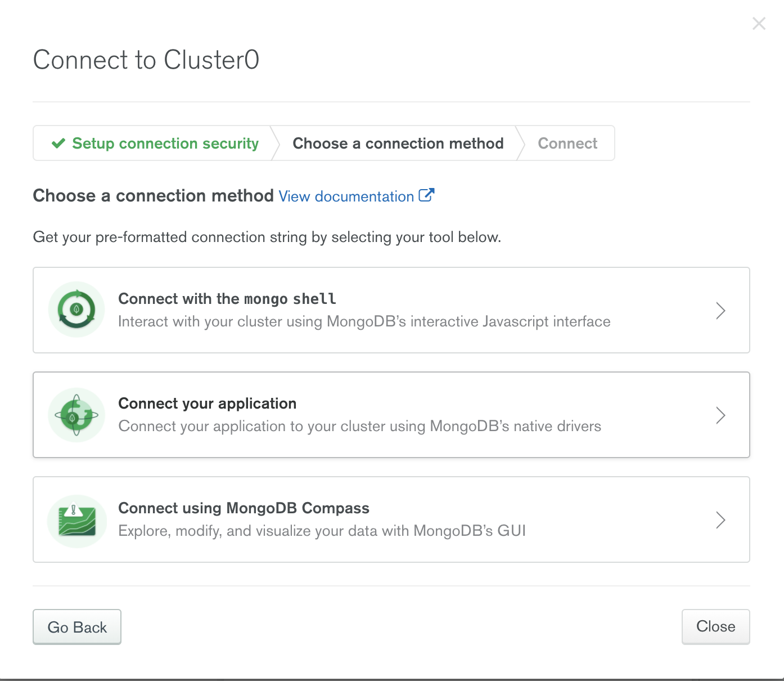Click the Go Back button

[x=77, y=627]
